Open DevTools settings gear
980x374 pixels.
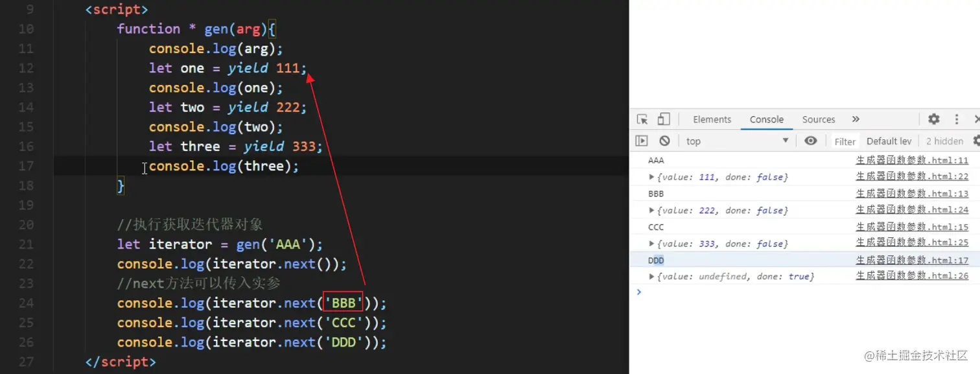933,119
